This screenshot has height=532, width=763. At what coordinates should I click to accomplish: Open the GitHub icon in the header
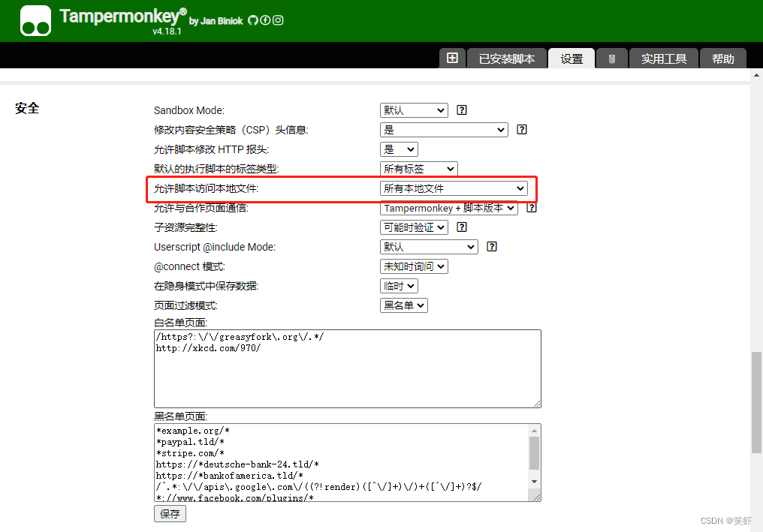[x=253, y=20]
